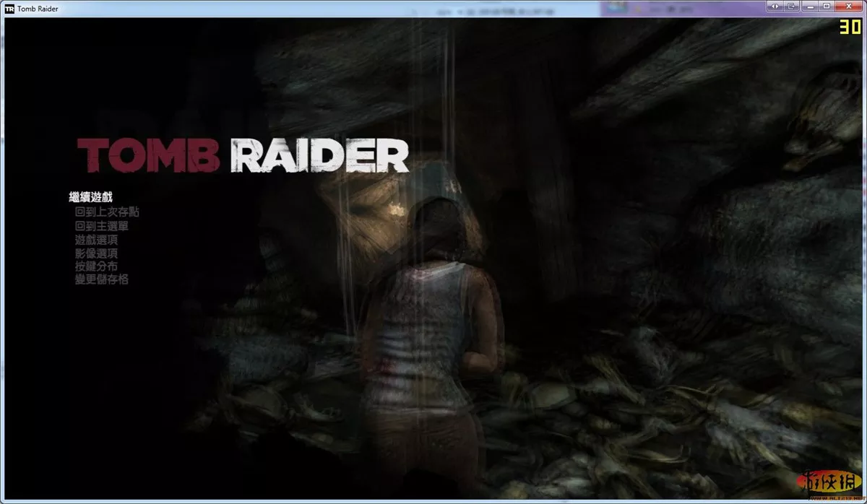Click the yellow 30 FPS counter
This screenshot has width=867, height=504.
(x=849, y=27)
